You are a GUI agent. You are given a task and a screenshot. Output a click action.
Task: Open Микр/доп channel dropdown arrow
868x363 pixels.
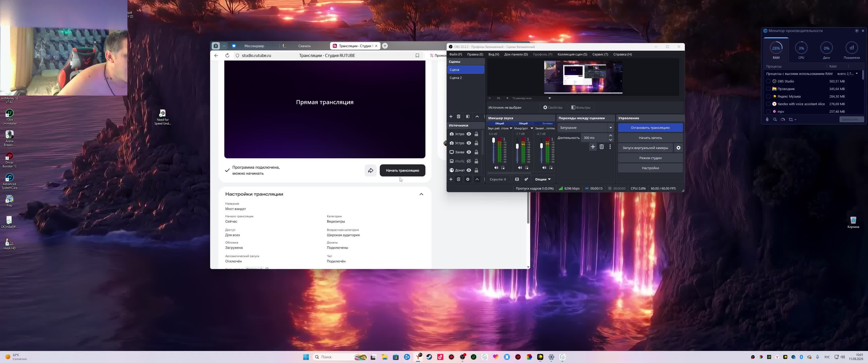coord(532,128)
